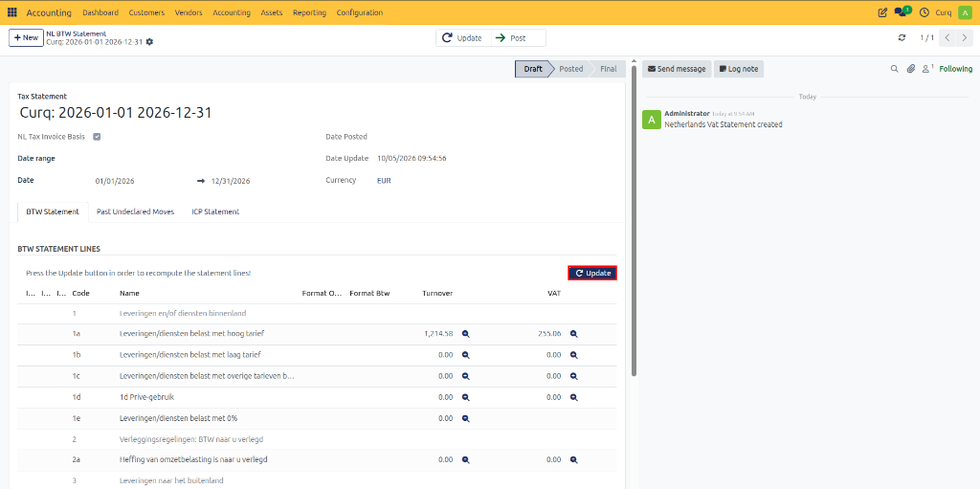This screenshot has height=489, width=980.
Task: Go to the previous record arrow
Action: point(947,38)
